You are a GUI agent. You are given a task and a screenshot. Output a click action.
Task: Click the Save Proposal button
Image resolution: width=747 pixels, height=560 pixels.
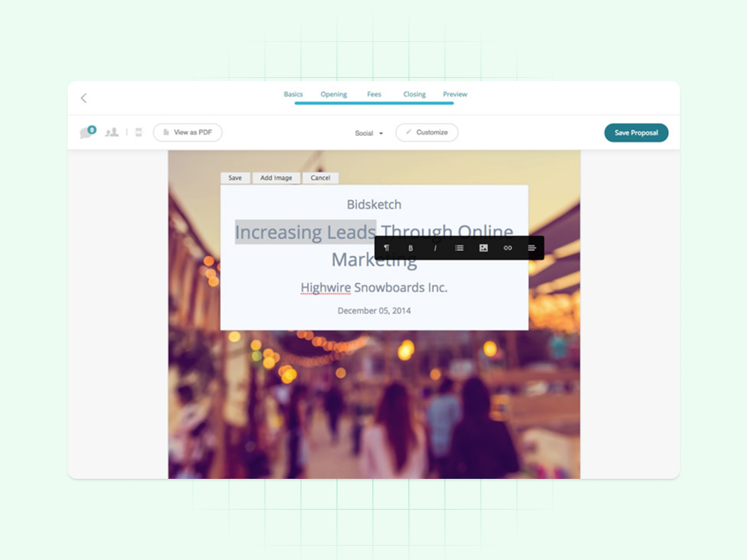(x=636, y=133)
